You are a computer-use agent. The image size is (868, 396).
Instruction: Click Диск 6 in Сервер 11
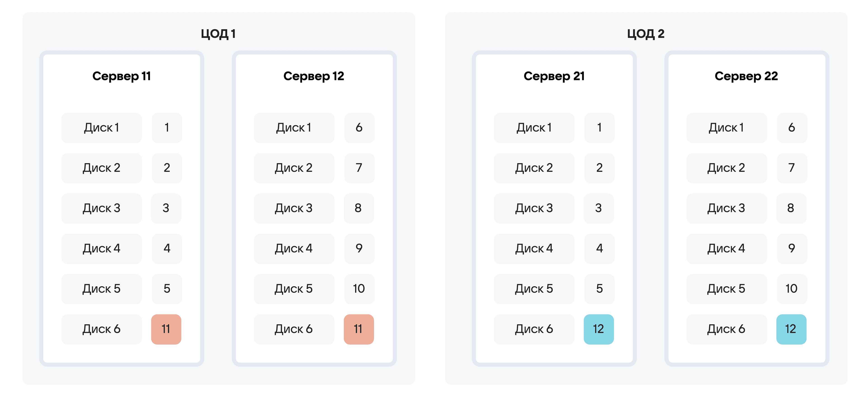(x=101, y=329)
